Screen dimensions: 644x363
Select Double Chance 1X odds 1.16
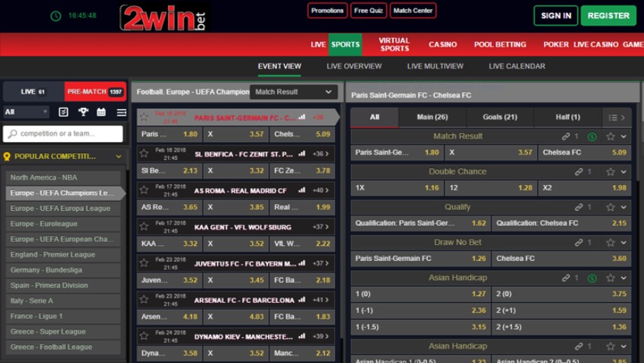[x=397, y=188]
